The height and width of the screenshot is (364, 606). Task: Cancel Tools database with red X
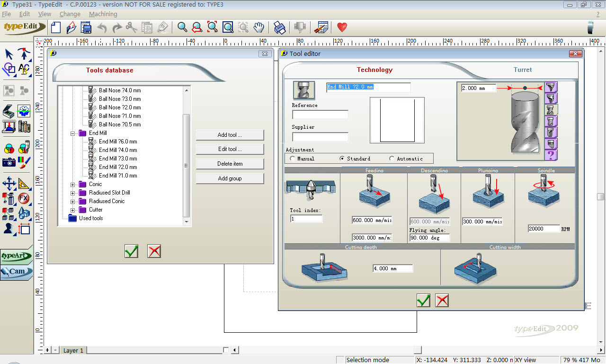tap(154, 251)
